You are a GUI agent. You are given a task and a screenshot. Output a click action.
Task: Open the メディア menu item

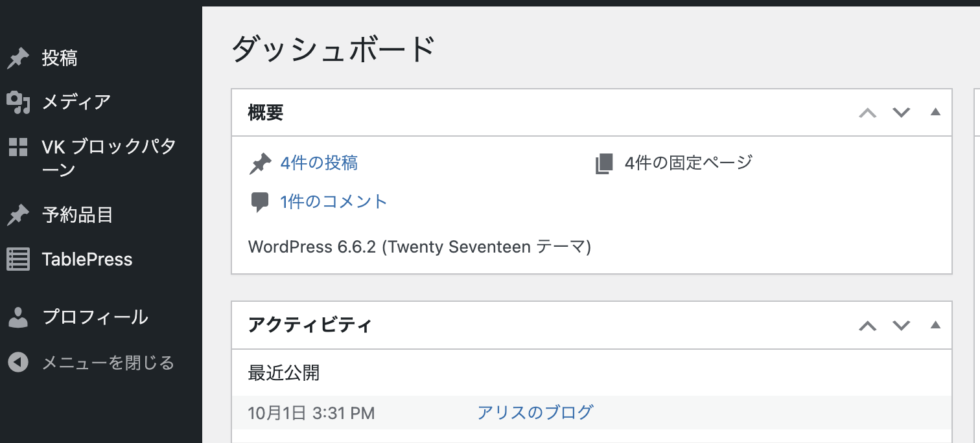(76, 102)
